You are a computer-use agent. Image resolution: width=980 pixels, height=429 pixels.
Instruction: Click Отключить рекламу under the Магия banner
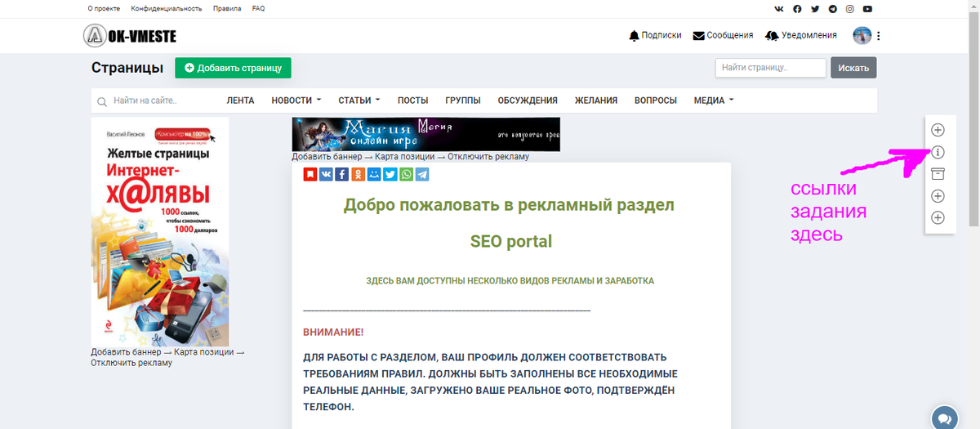490,157
